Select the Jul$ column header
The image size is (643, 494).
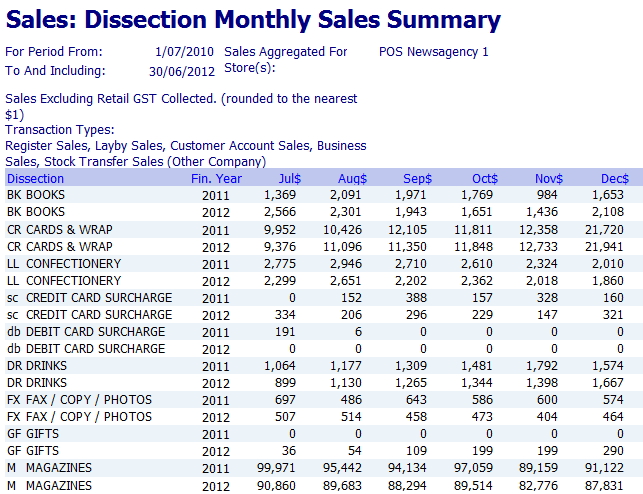(290, 179)
